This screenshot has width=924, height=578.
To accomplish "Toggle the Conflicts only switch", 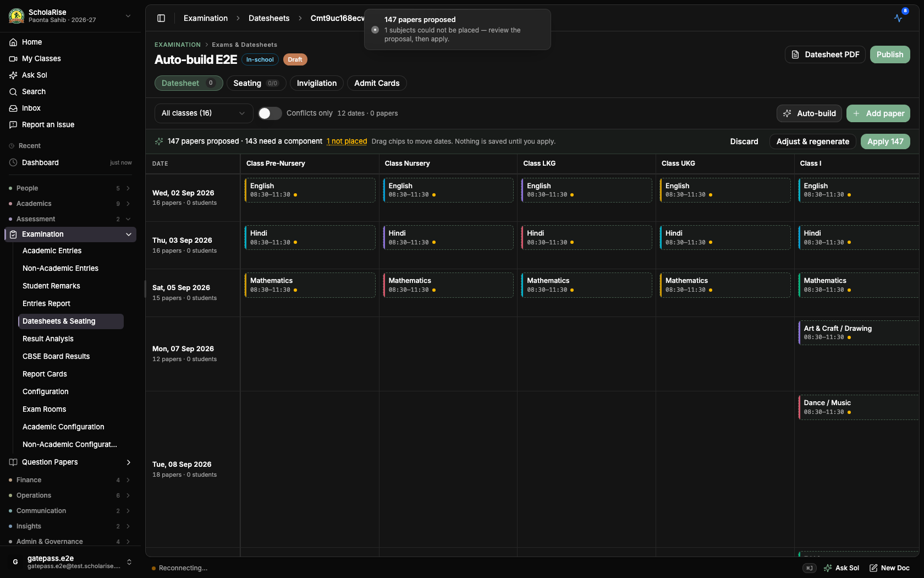I will click(270, 113).
